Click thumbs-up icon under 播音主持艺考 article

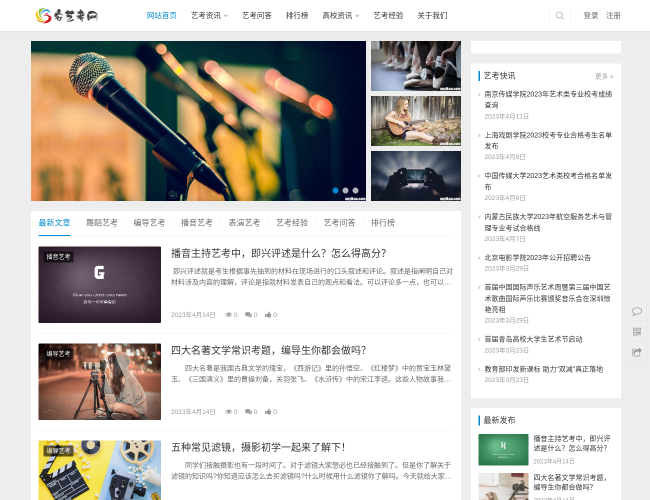point(268,315)
